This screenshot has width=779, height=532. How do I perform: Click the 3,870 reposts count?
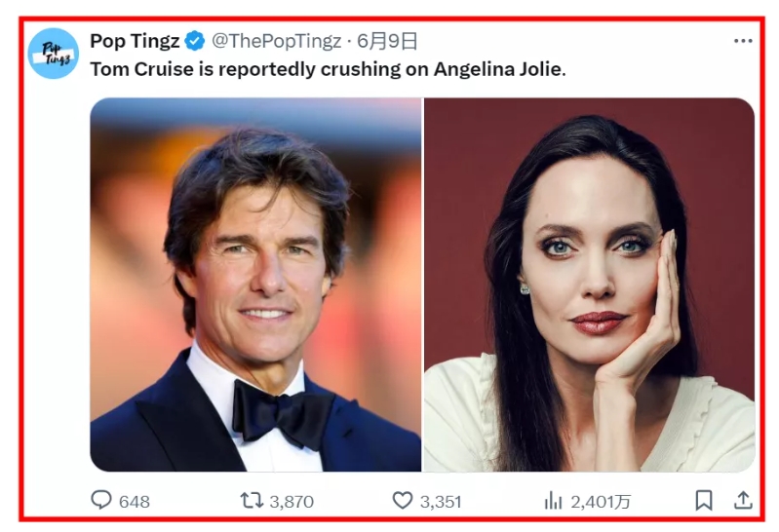(x=292, y=501)
